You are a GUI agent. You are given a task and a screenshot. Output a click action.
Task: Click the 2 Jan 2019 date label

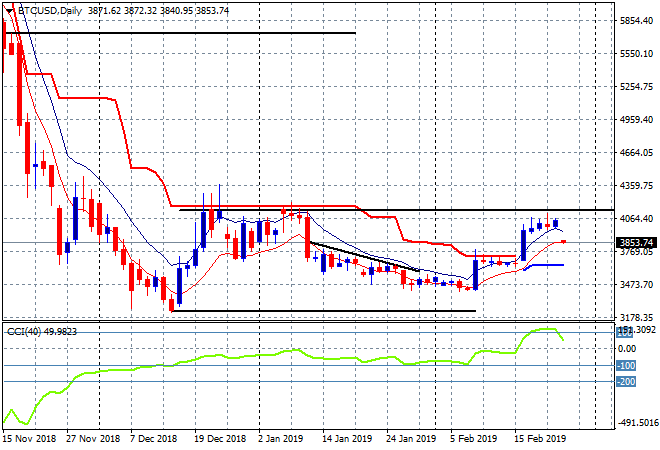[280, 439]
